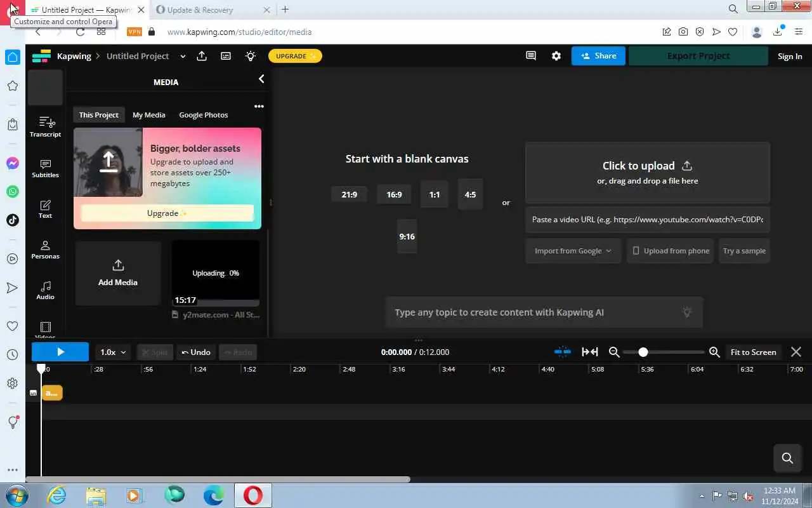The width and height of the screenshot is (812, 508).
Task: Click the Paste a video URL field
Action: 648,219
